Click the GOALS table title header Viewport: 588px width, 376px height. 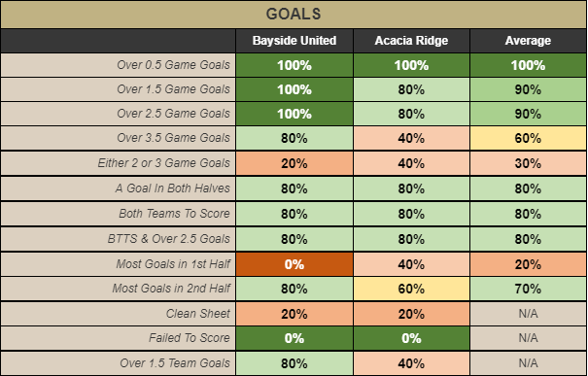pyautogui.click(x=294, y=15)
